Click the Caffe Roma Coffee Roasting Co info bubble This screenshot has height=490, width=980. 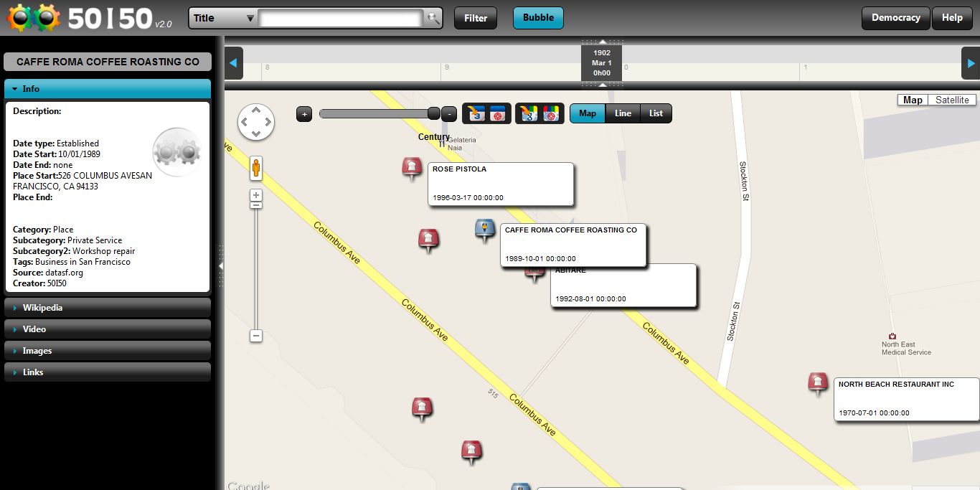pyautogui.click(x=573, y=245)
